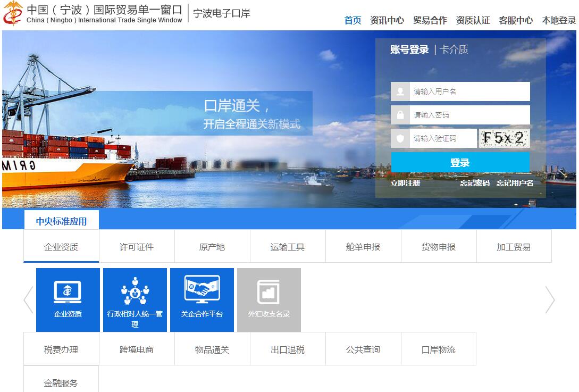Go to 首页 in the top navigation
Viewport: 579px width, 392px height.
(353, 20)
